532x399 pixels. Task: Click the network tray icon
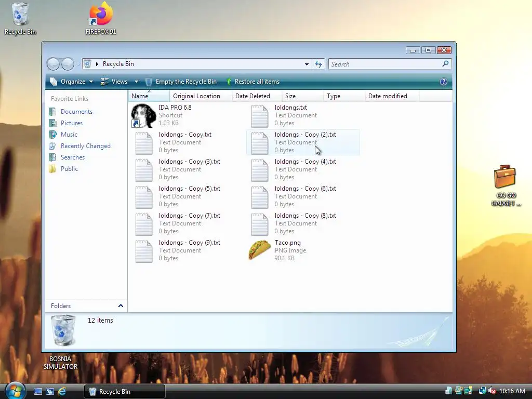tap(482, 391)
